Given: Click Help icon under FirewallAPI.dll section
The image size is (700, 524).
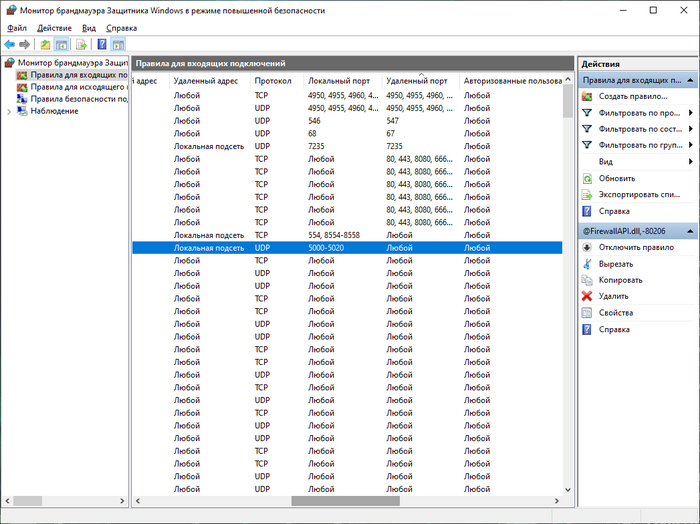Looking at the screenshot, I should 587,329.
